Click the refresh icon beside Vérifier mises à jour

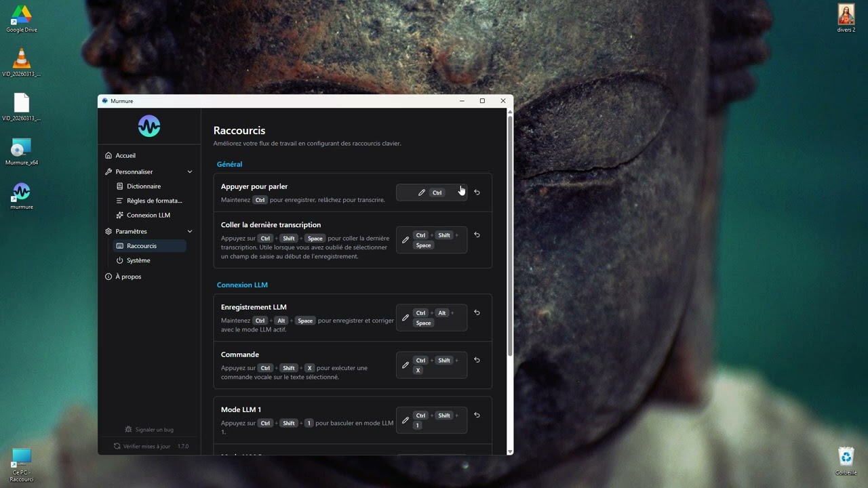pyautogui.click(x=117, y=447)
